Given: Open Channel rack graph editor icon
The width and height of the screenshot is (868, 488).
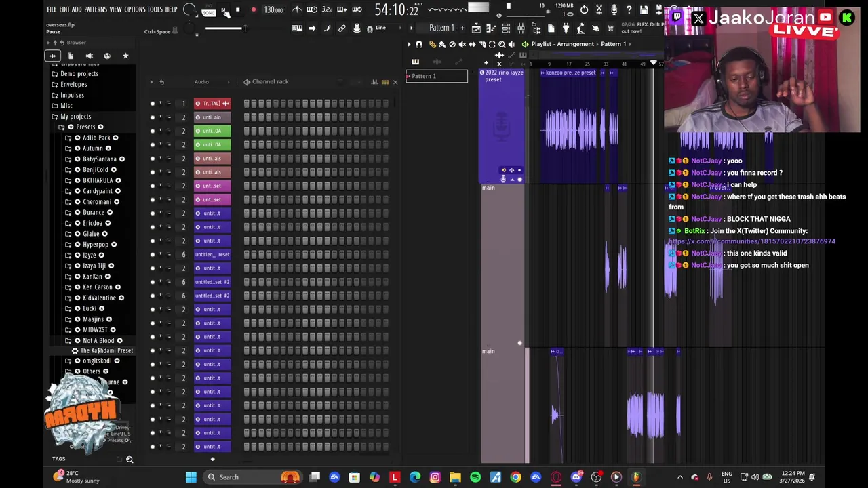Looking at the screenshot, I should [x=374, y=82].
